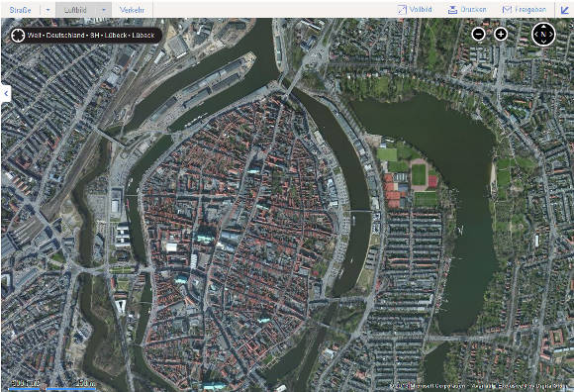Click the diagonal arrow icon right of Freigeben
The image size is (574, 392).
click(565, 10)
